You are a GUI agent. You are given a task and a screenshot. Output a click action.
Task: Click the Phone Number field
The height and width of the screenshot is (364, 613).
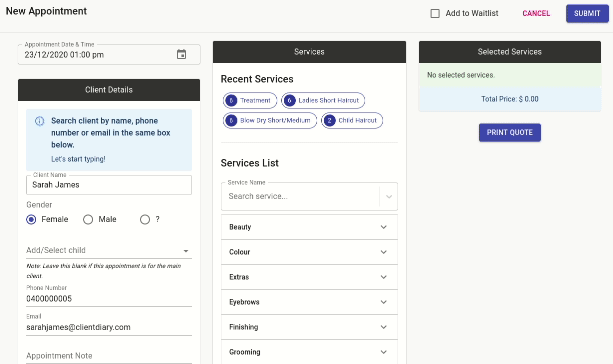click(109, 299)
